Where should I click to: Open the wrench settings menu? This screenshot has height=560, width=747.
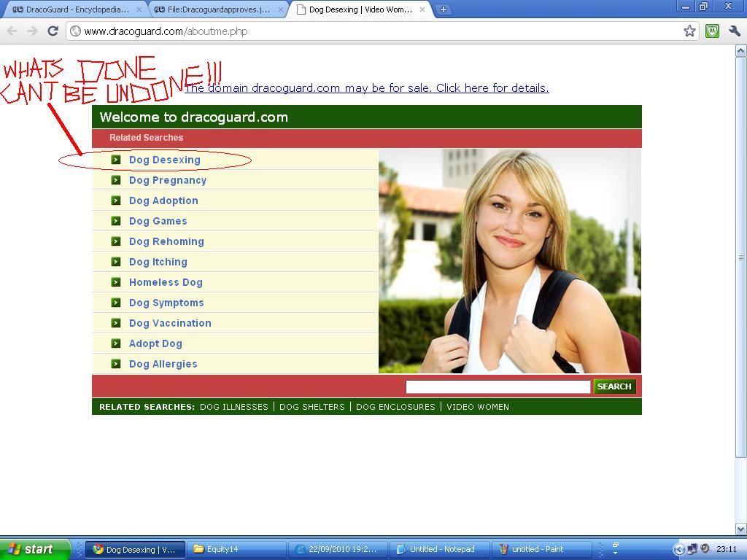click(735, 31)
